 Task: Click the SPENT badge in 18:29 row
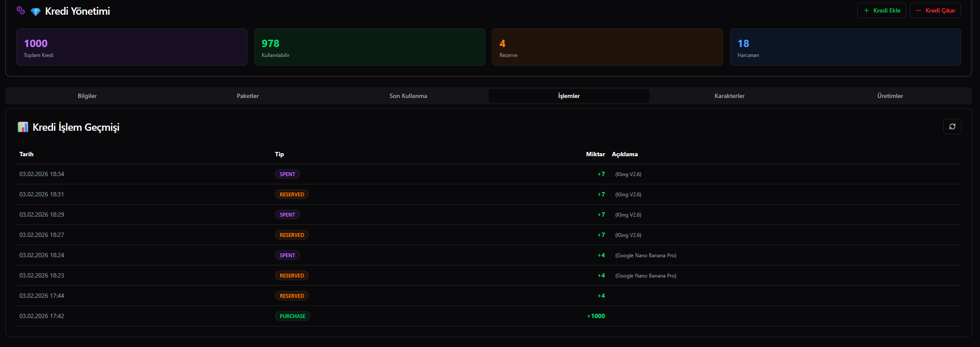(x=288, y=215)
